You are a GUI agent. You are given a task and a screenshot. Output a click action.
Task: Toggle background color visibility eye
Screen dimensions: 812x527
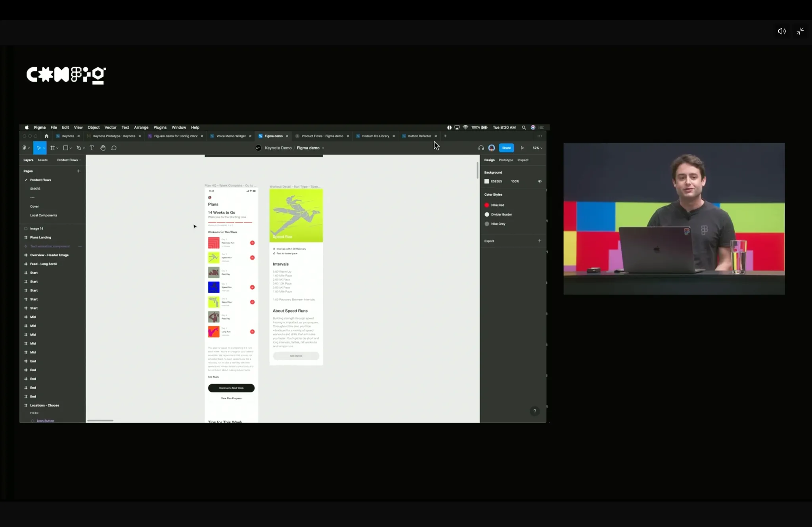tap(540, 181)
